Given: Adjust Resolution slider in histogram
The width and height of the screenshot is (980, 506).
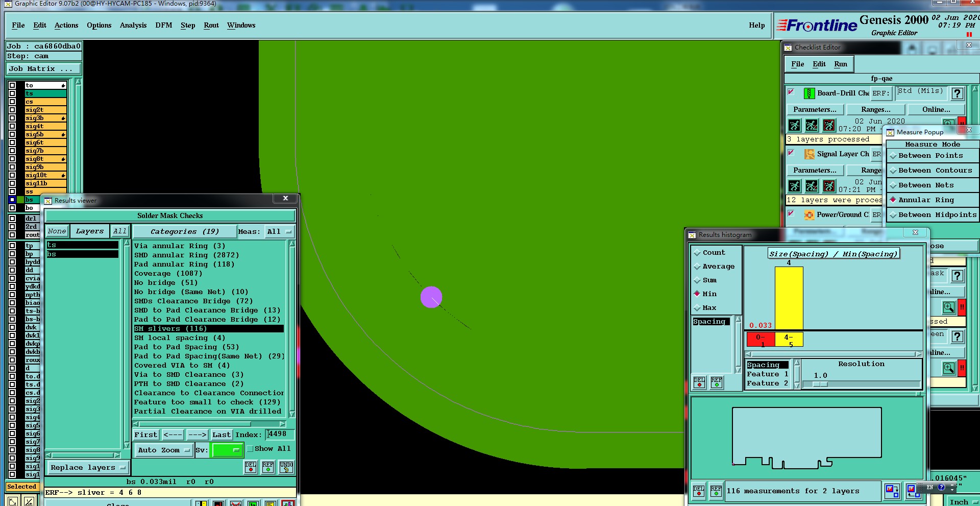Looking at the screenshot, I should point(820,384).
